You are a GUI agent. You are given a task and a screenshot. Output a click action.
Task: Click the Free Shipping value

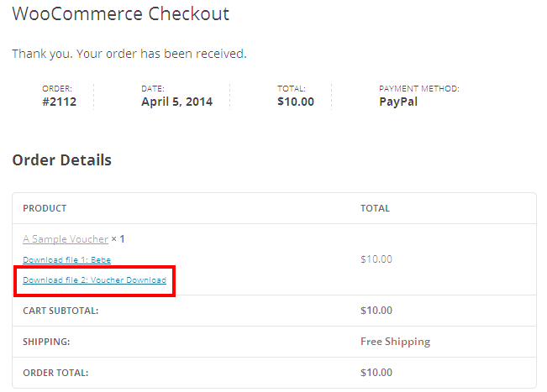pyautogui.click(x=395, y=342)
